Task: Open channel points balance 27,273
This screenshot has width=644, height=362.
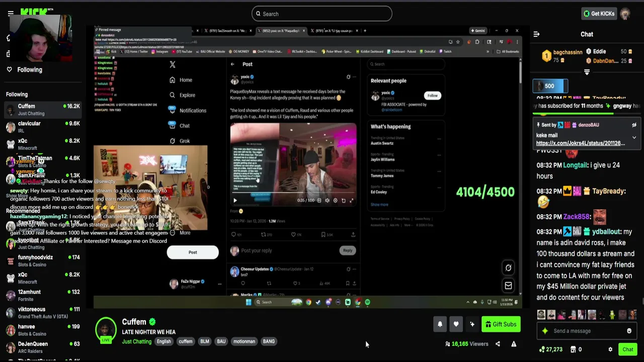Action: pyautogui.click(x=550, y=349)
